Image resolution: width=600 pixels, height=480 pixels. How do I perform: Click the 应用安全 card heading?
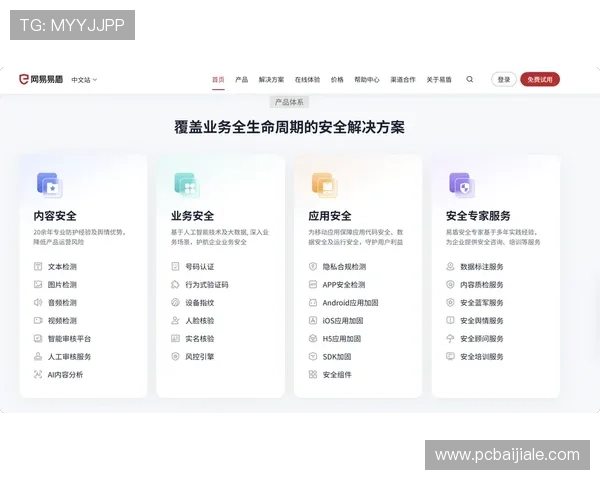coord(329,216)
